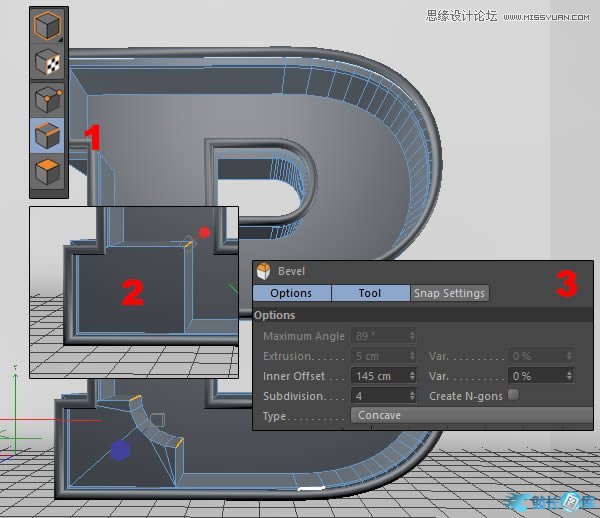Click the Inner Offset stepper arrows

(x=413, y=376)
